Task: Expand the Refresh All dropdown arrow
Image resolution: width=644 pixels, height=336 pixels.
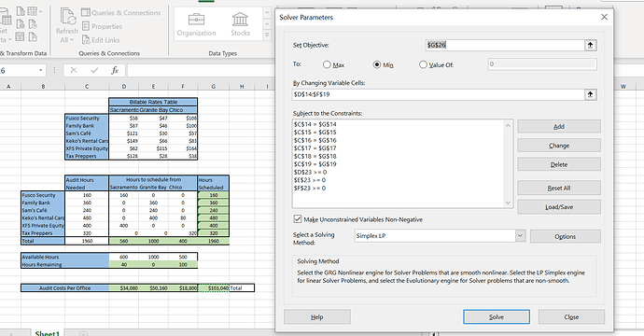Action: tap(72, 40)
